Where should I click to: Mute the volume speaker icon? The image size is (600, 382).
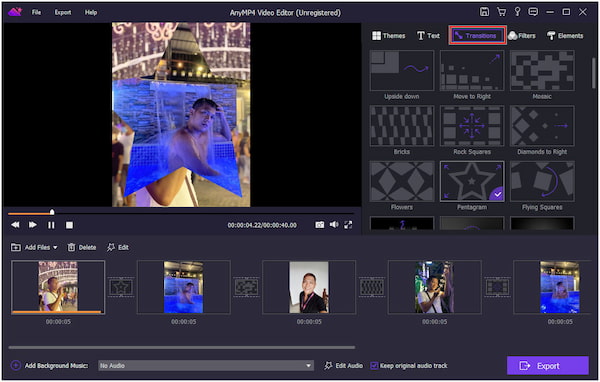click(334, 225)
